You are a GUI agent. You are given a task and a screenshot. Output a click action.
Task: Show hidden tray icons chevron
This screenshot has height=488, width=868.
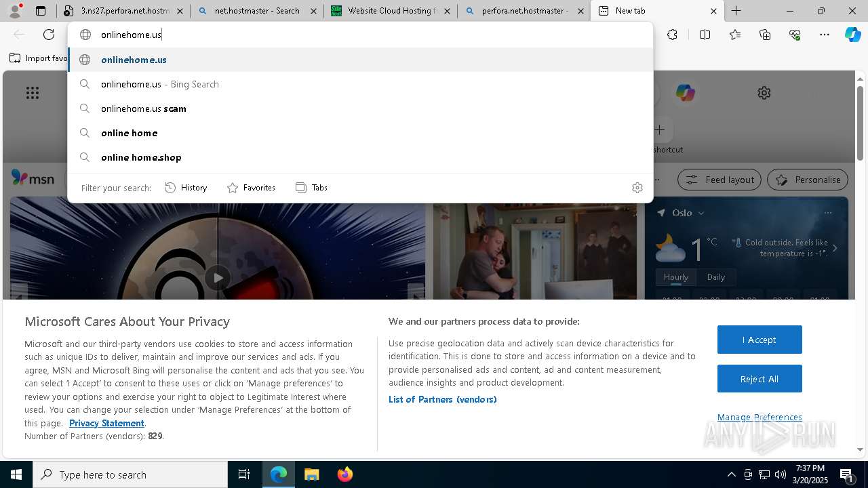[x=731, y=474]
